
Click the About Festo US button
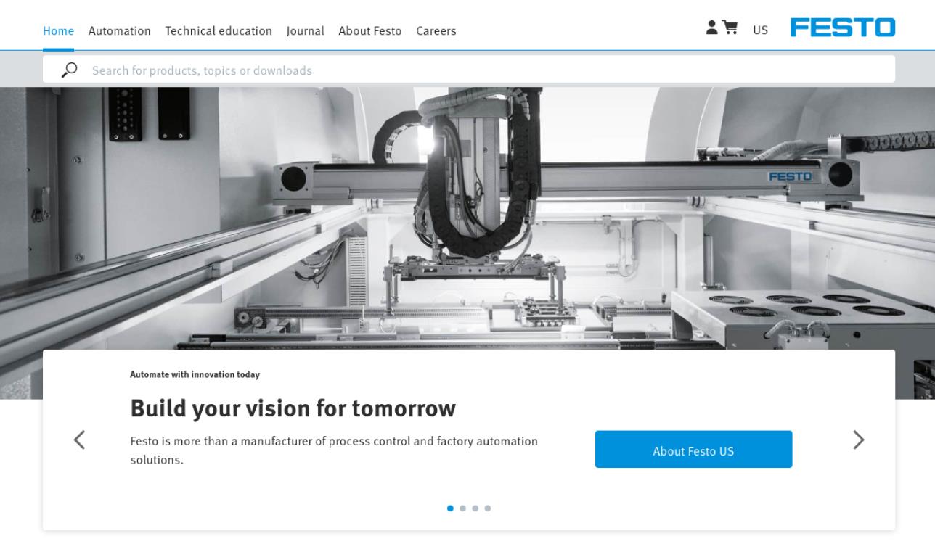(x=693, y=449)
